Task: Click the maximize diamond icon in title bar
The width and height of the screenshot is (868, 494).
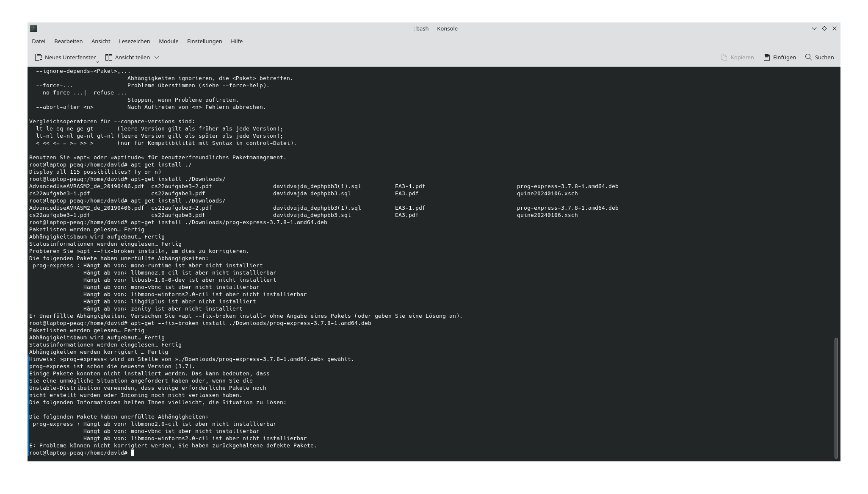Action: (824, 28)
